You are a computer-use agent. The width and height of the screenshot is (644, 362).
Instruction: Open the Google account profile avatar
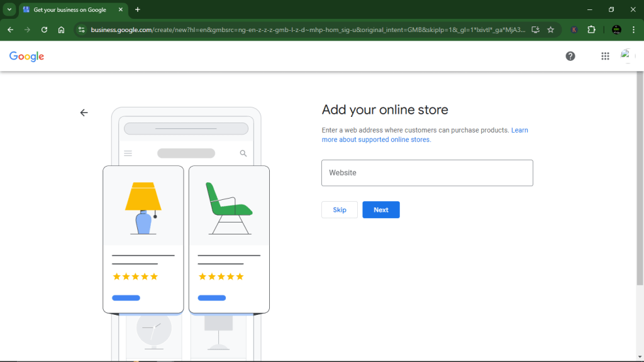coord(628,56)
